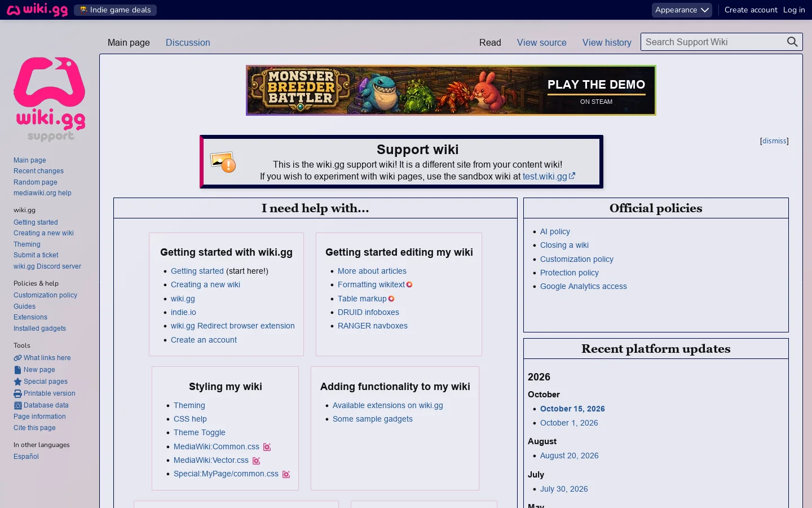Open October 15, 2026 update
The image size is (812, 508).
point(572,409)
